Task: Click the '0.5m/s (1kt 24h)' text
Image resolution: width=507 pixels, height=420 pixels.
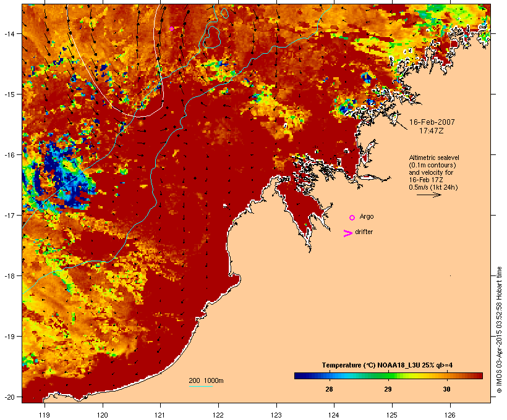Action: (433, 187)
